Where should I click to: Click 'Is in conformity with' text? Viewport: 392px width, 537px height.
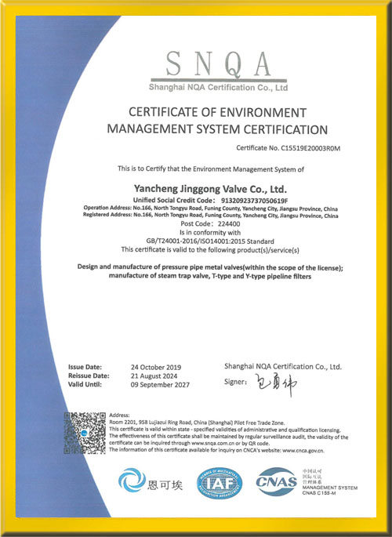pos(210,233)
